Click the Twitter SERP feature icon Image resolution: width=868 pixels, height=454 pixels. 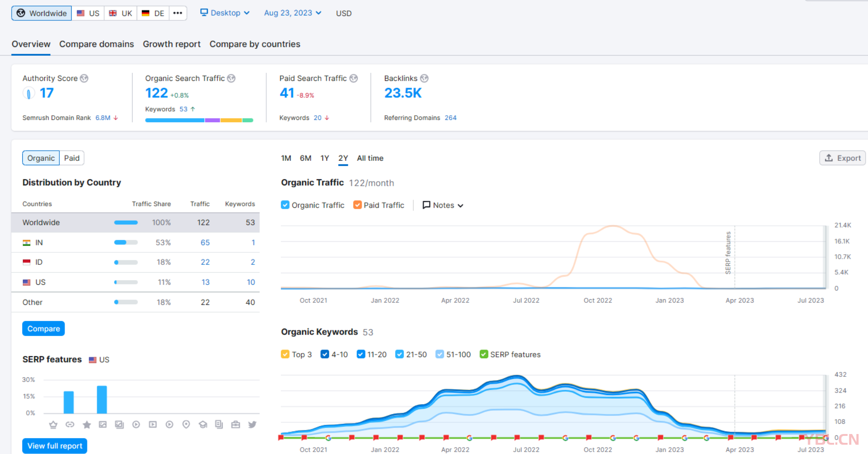[x=252, y=424]
